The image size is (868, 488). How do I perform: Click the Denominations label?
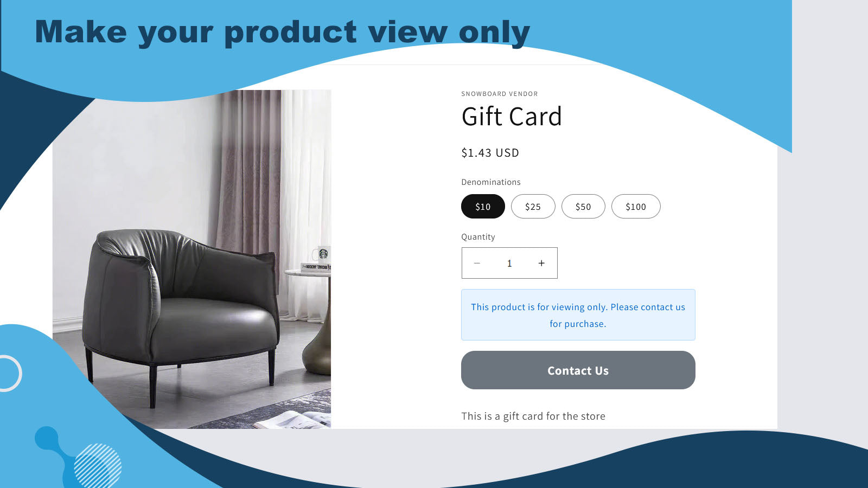pyautogui.click(x=491, y=182)
